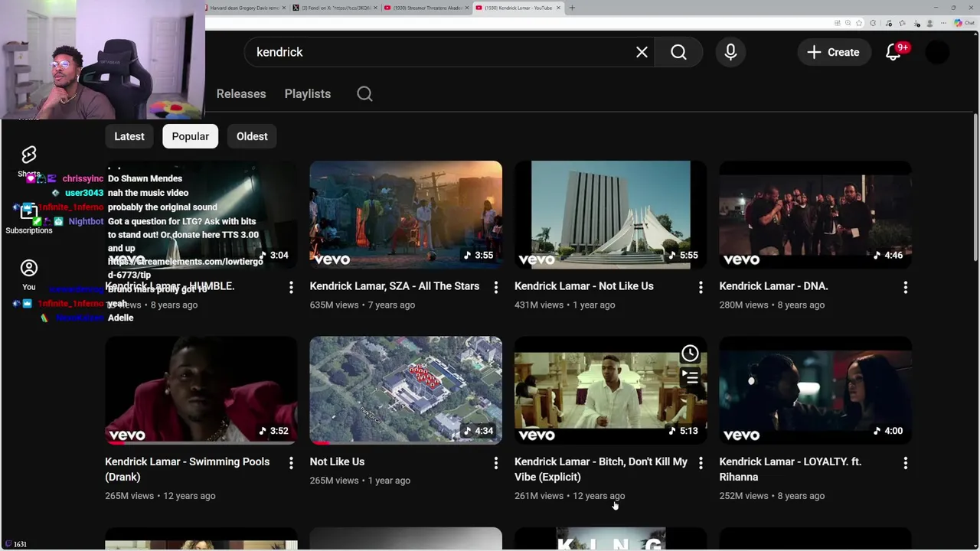Image resolution: width=980 pixels, height=551 pixels.
Task: Open the Shorts sidebar icon
Action: coord(29,155)
